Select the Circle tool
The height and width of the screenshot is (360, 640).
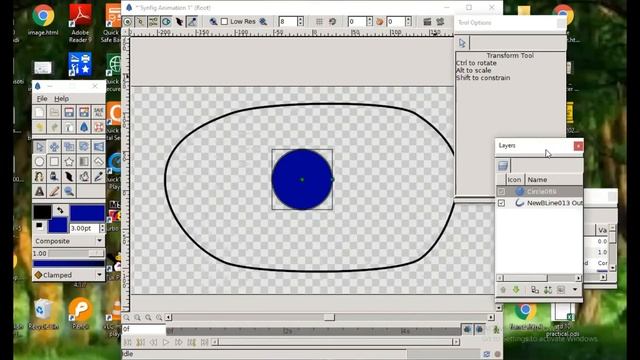[39, 162]
